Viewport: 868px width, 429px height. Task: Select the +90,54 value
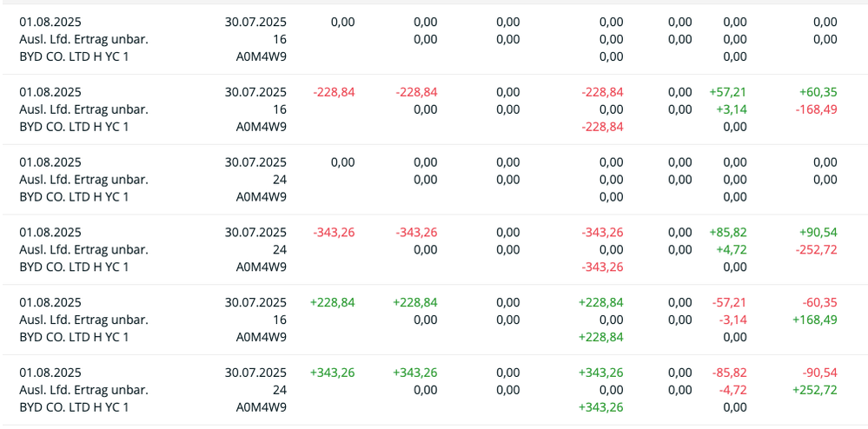coord(818,232)
